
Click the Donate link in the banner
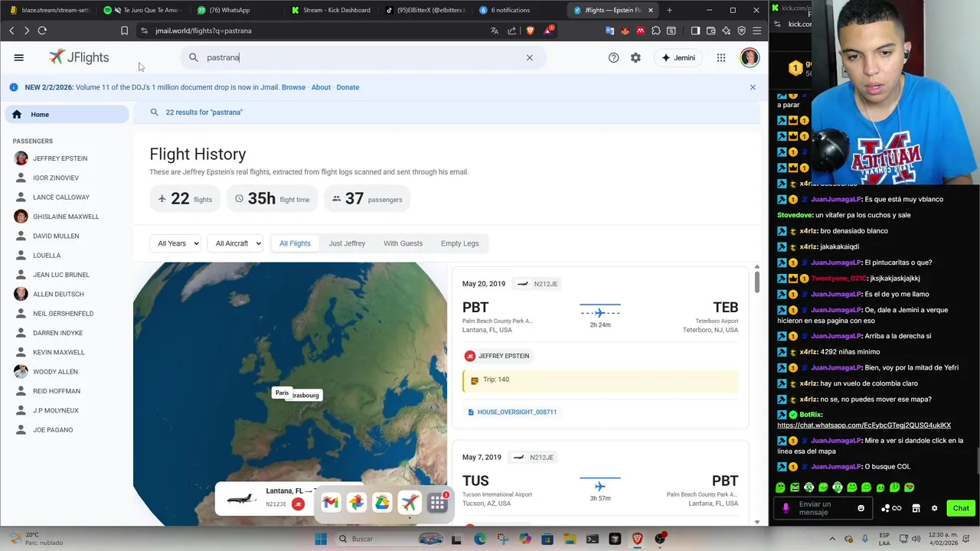tap(348, 87)
